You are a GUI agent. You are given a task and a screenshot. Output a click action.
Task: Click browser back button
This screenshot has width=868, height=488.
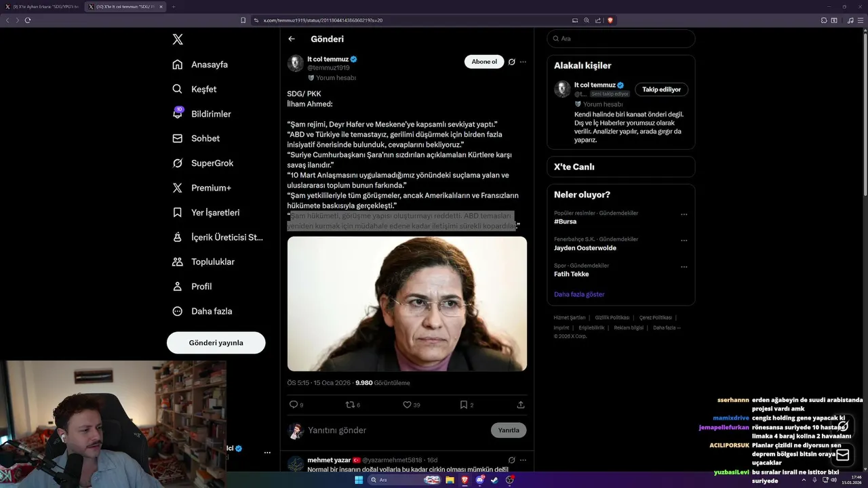point(8,20)
